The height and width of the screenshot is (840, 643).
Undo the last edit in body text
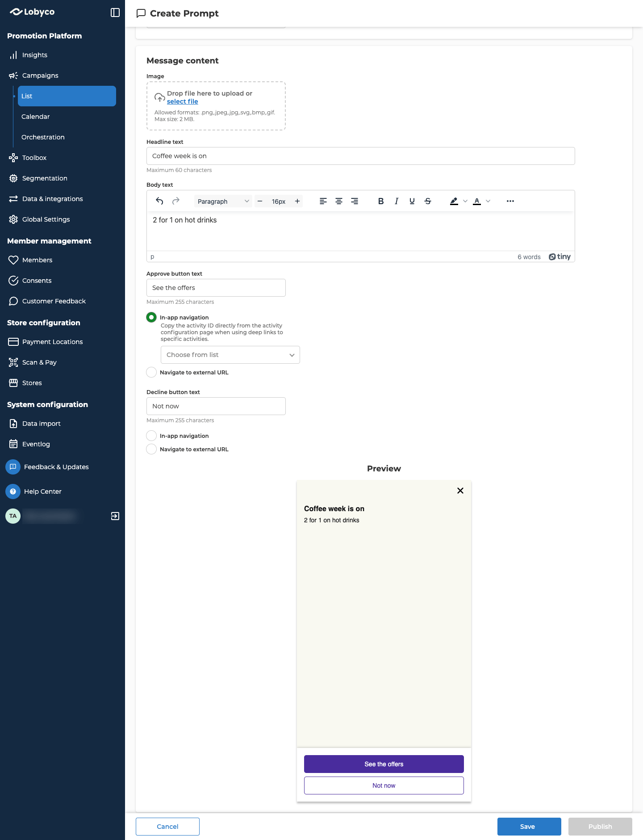coord(159,201)
